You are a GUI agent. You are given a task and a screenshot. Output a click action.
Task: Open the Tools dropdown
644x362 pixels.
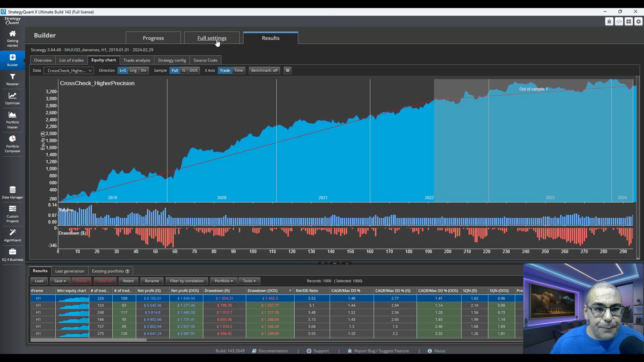pos(250,281)
